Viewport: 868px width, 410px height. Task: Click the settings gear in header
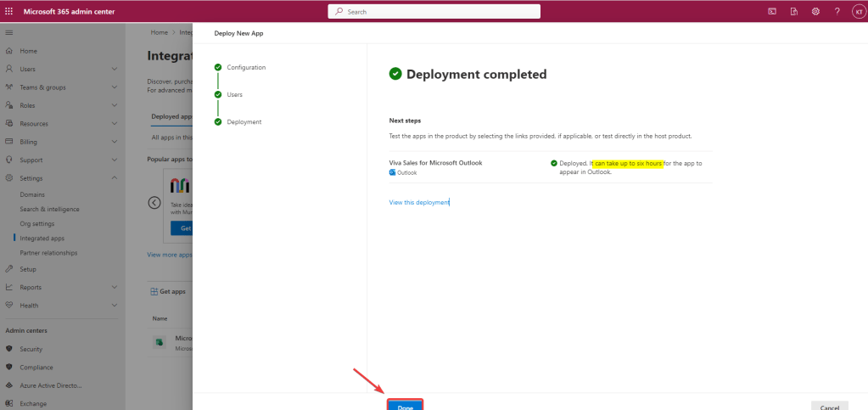[815, 11]
